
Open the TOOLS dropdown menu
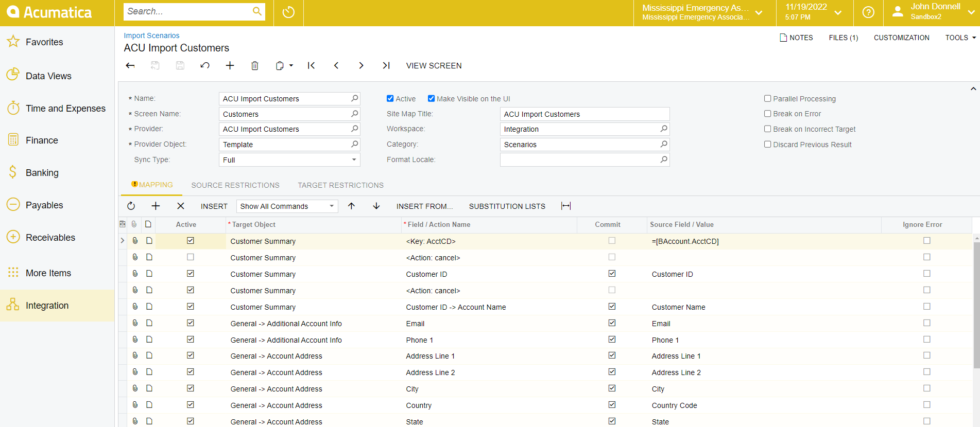coord(960,38)
